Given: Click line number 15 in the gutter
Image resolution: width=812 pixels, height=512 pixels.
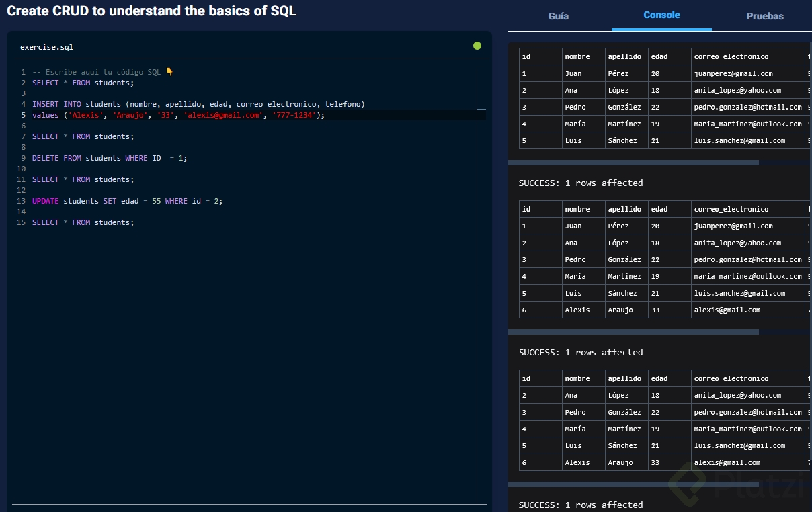Looking at the screenshot, I should tap(21, 222).
